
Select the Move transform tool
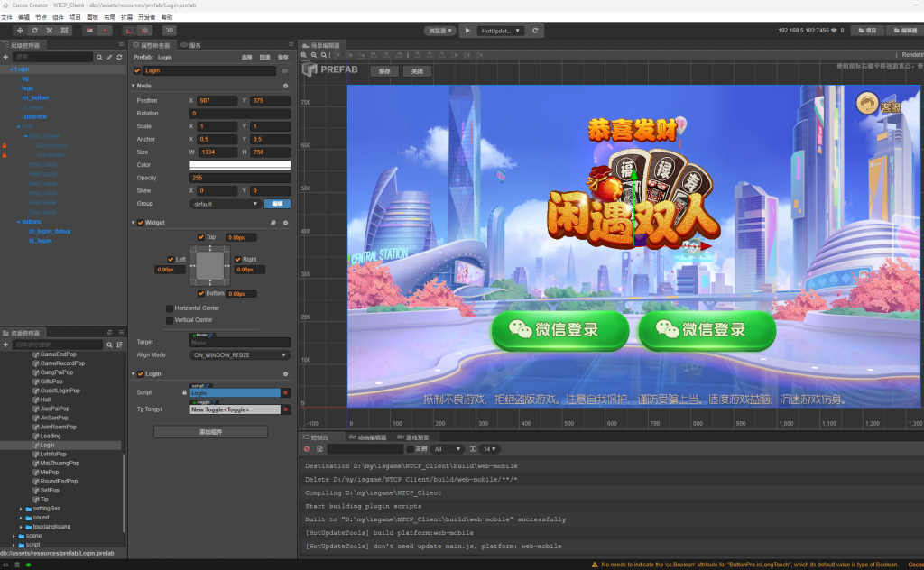coord(20,31)
